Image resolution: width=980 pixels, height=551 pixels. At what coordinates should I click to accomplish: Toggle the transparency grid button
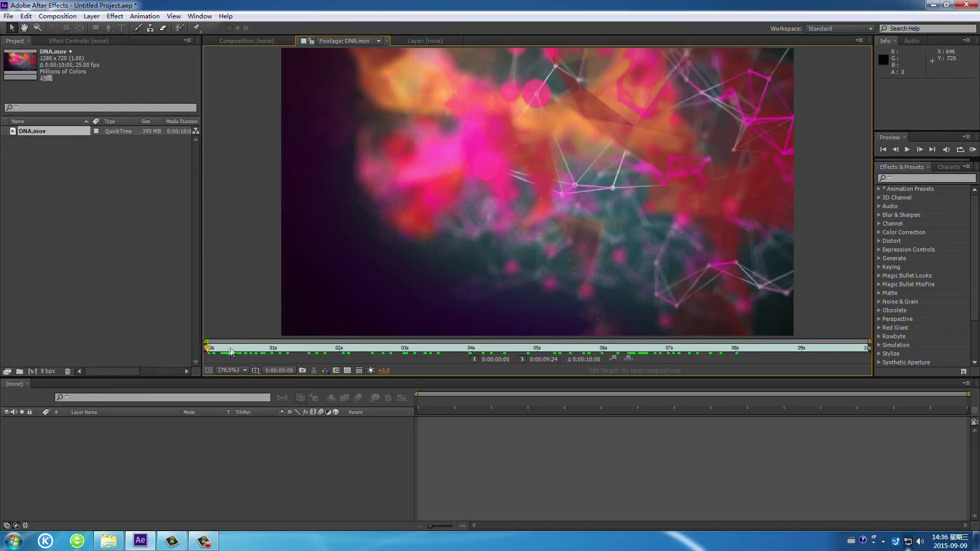pos(347,370)
